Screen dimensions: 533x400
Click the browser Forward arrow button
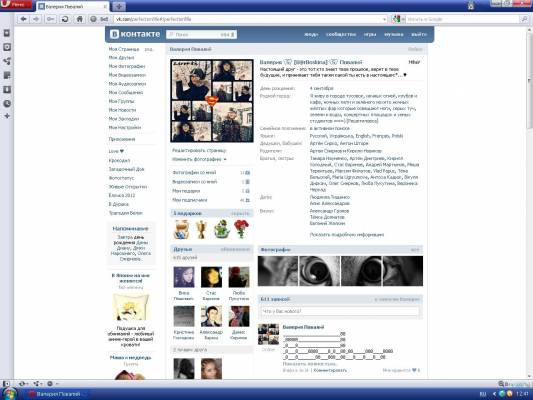click(36, 19)
